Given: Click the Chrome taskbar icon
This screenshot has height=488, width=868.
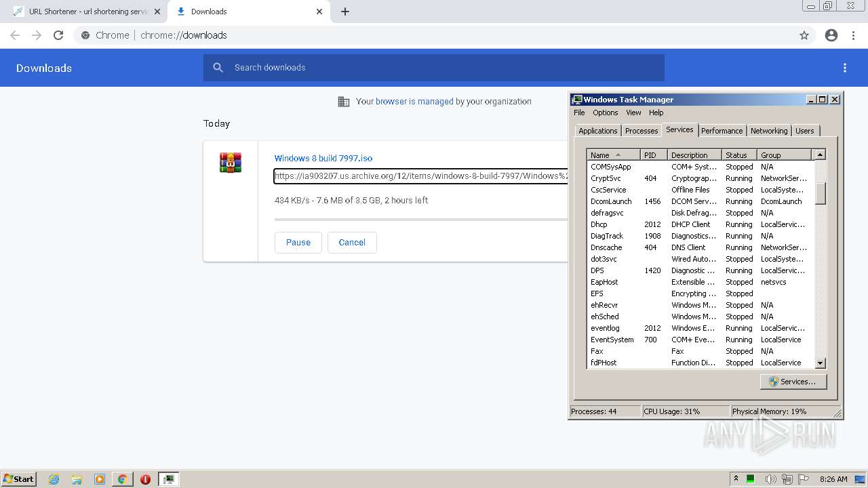Looking at the screenshot, I should (x=122, y=479).
